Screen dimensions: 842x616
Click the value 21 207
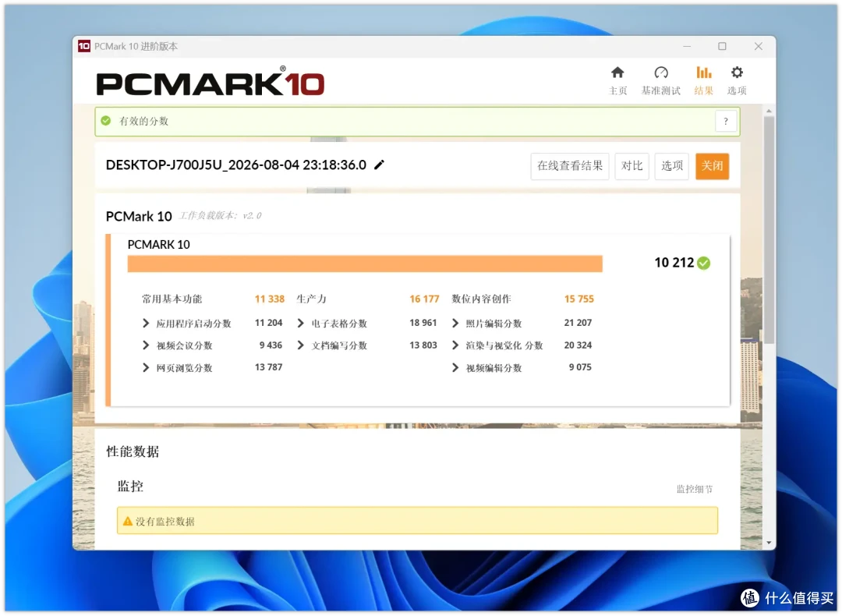[x=578, y=323]
